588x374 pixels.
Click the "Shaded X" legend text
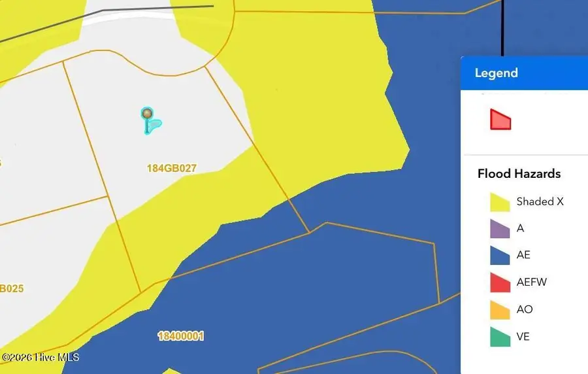point(540,201)
